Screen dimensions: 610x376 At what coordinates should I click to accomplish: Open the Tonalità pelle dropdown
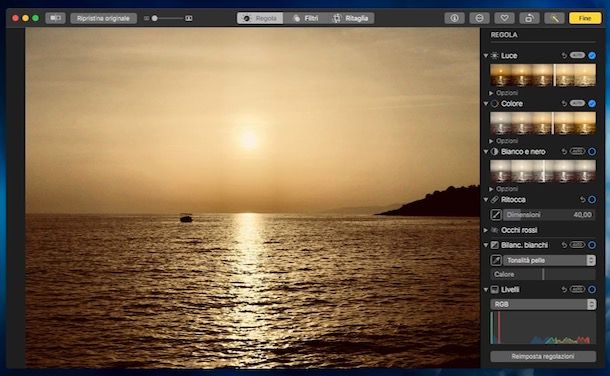pos(549,260)
